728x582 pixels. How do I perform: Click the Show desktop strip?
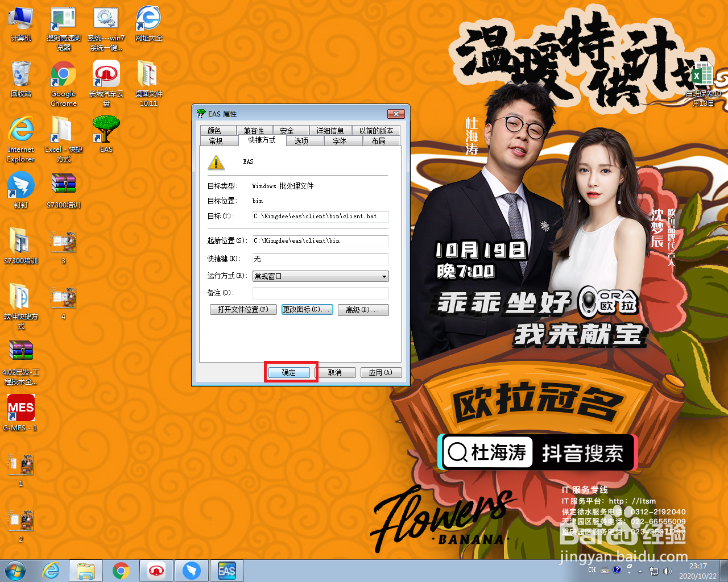[x=724, y=571]
